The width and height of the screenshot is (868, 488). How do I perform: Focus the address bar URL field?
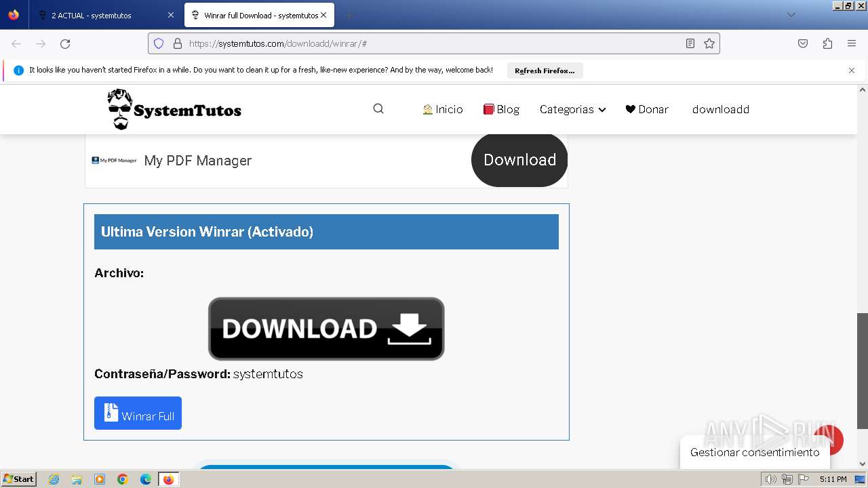(x=434, y=43)
